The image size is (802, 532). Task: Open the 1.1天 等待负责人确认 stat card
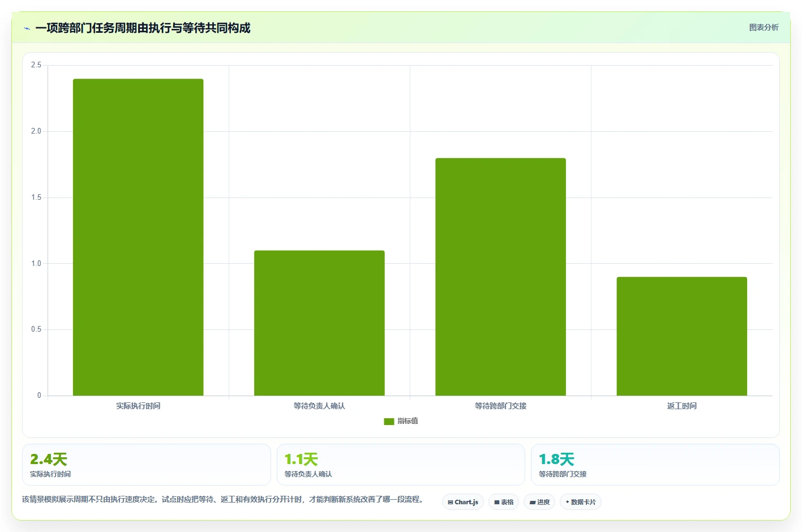pos(401,465)
